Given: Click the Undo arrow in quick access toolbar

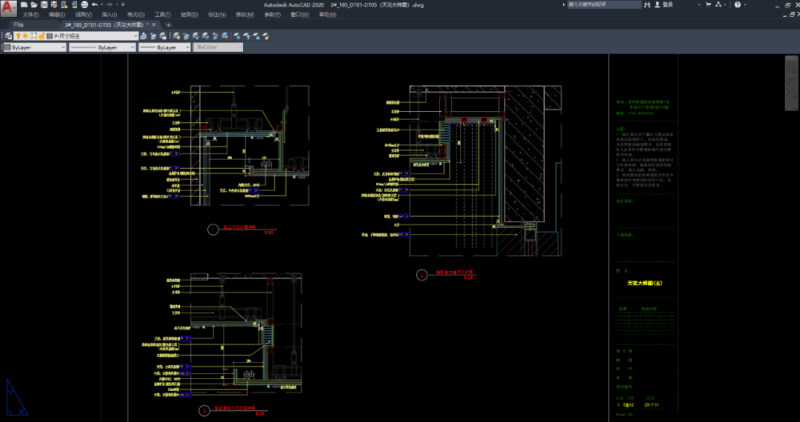Looking at the screenshot, I should pos(92,5).
